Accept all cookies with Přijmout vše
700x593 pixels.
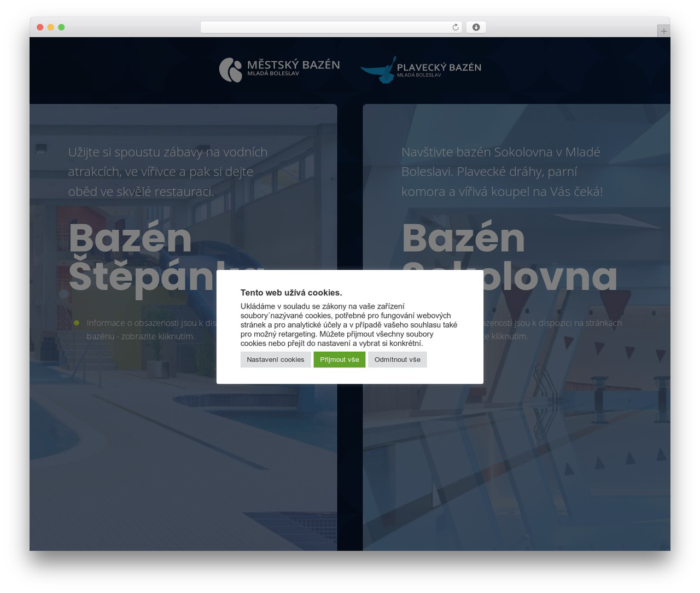pyautogui.click(x=340, y=359)
